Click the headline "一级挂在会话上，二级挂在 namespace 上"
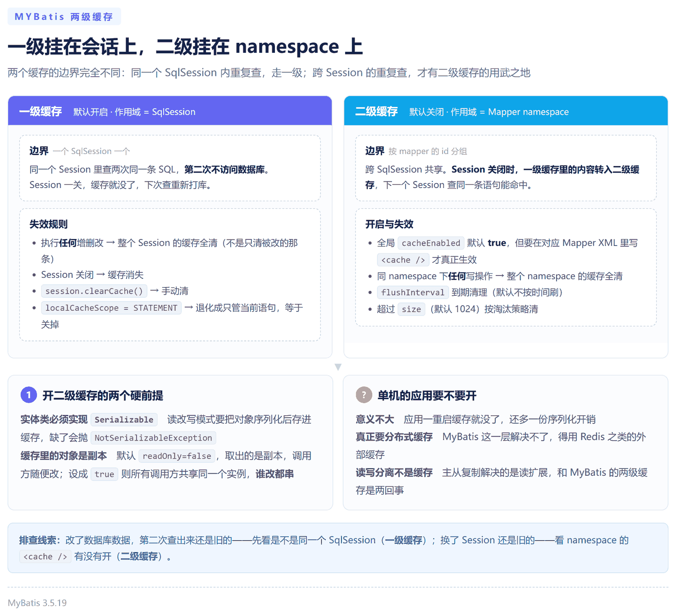 (x=185, y=46)
